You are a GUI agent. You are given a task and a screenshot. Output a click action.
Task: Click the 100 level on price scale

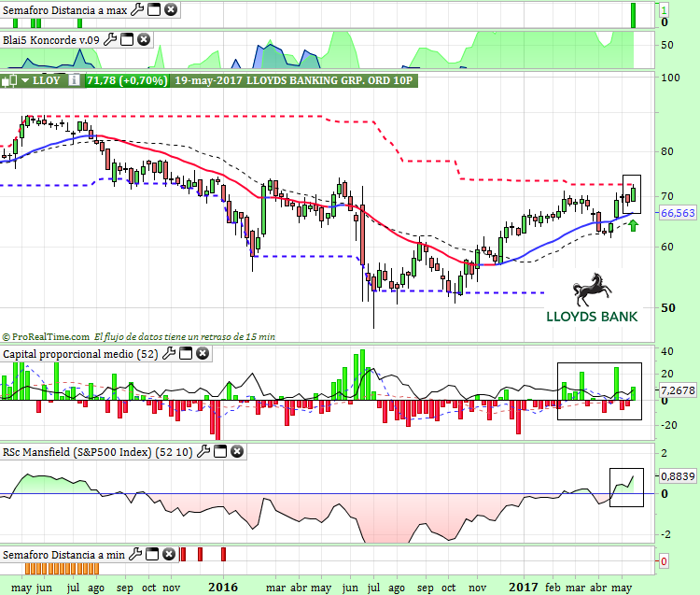(670, 78)
